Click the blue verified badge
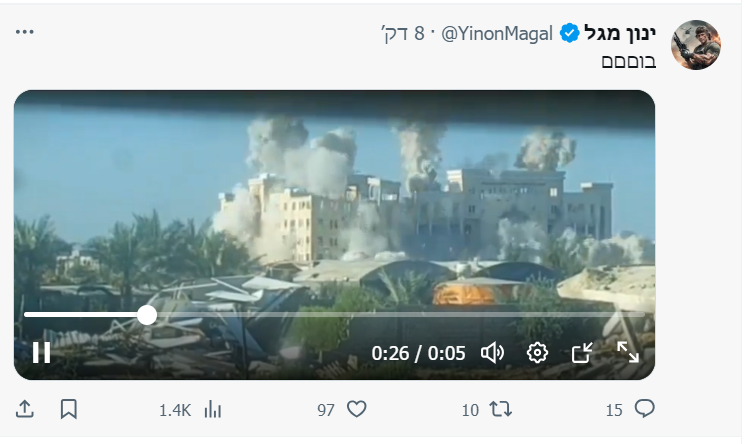This screenshot has width=744, height=444. (x=569, y=34)
